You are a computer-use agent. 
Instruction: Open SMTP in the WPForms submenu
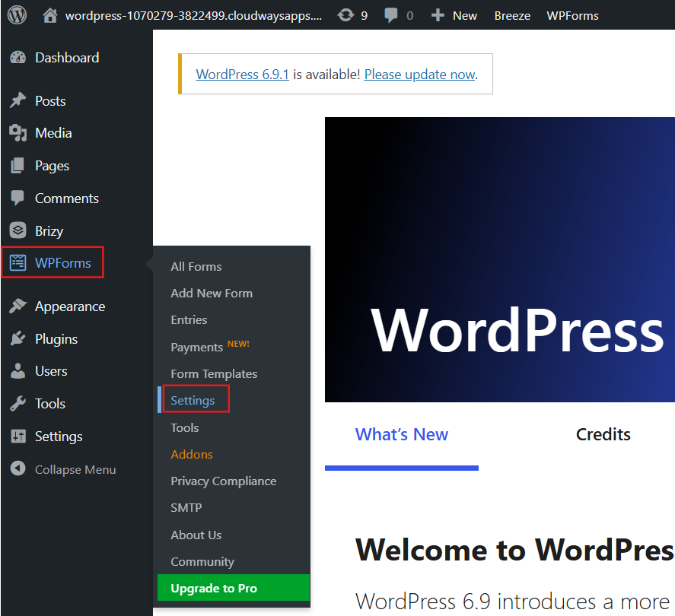coord(186,507)
